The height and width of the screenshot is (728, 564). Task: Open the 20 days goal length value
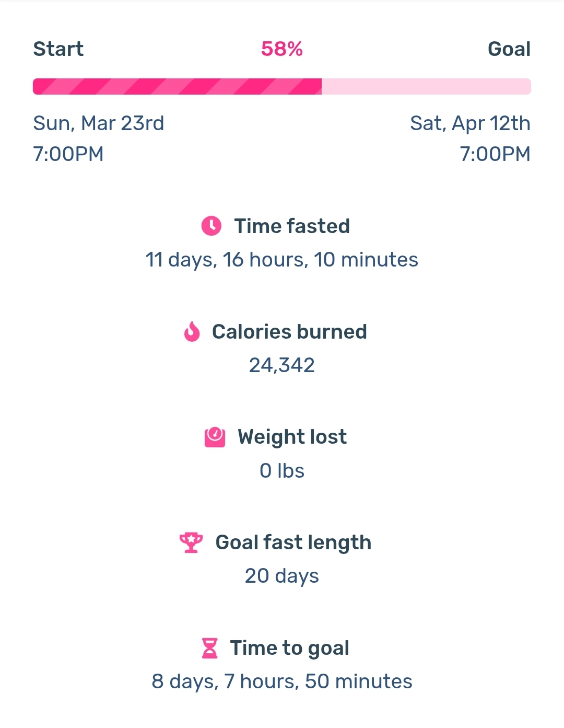tap(282, 576)
